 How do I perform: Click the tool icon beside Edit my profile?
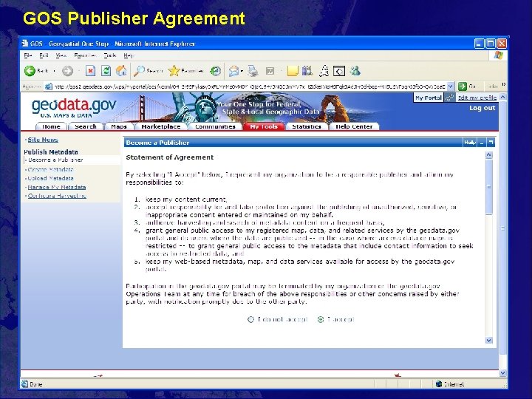click(449, 98)
